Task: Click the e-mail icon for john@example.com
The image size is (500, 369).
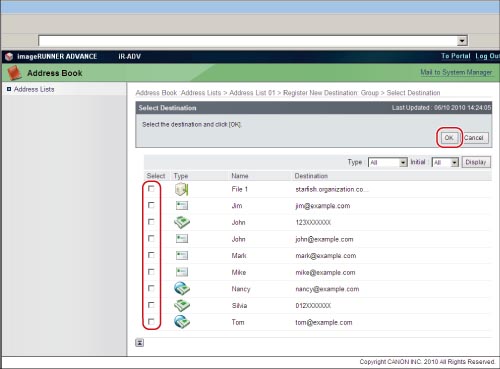Action: coord(182,239)
